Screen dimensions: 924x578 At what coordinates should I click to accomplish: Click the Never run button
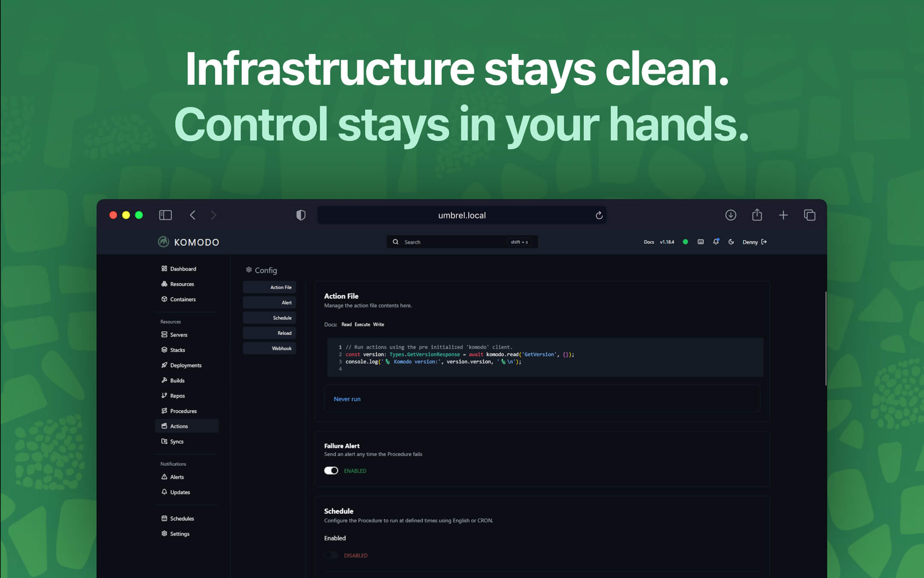pyautogui.click(x=347, y=399)
